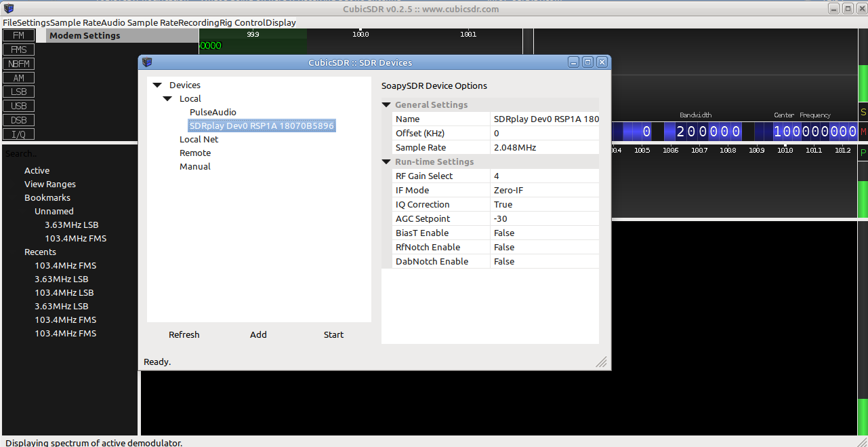The height and width of the screenshot is (447, 868).
Task: Open the Display menu
Action: click(x=281, y=22)
